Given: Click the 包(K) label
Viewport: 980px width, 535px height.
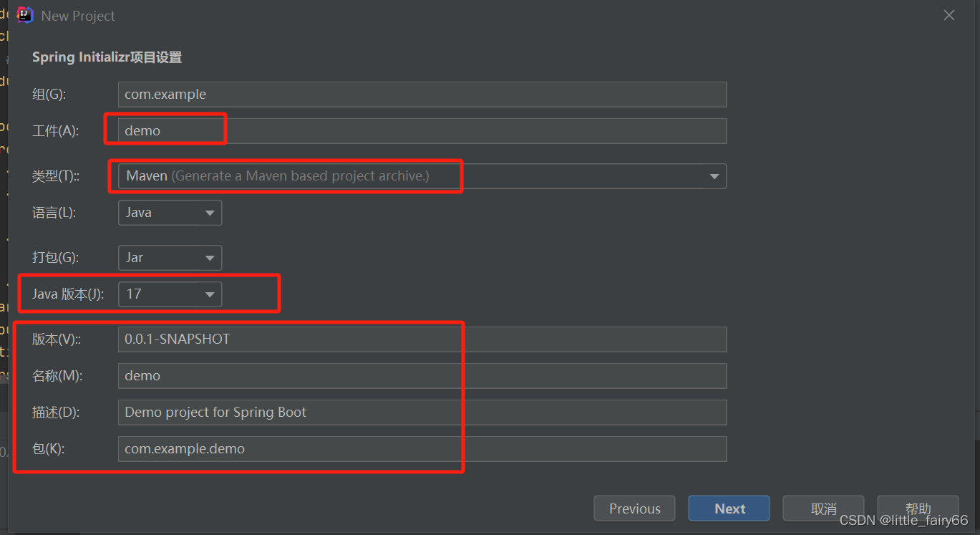Looking at the screenshot, I should (x=49, y=449).
